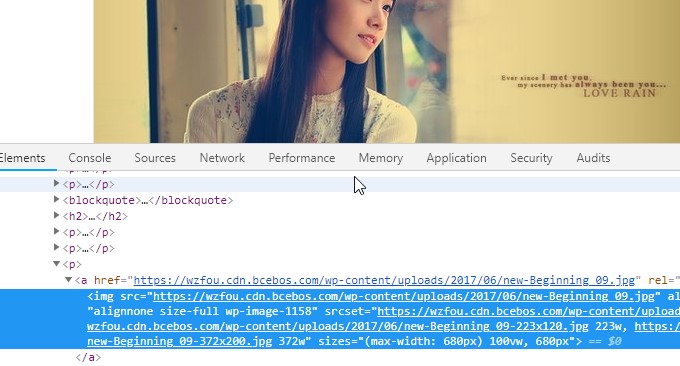Click the rel attribute of the anchor
Image resolution: width=680 pixels, height=366 pixels.
click(664, 281)
